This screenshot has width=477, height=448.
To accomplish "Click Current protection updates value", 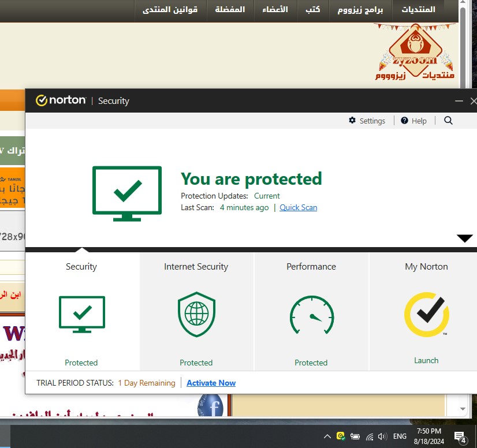I will (267, 196).
